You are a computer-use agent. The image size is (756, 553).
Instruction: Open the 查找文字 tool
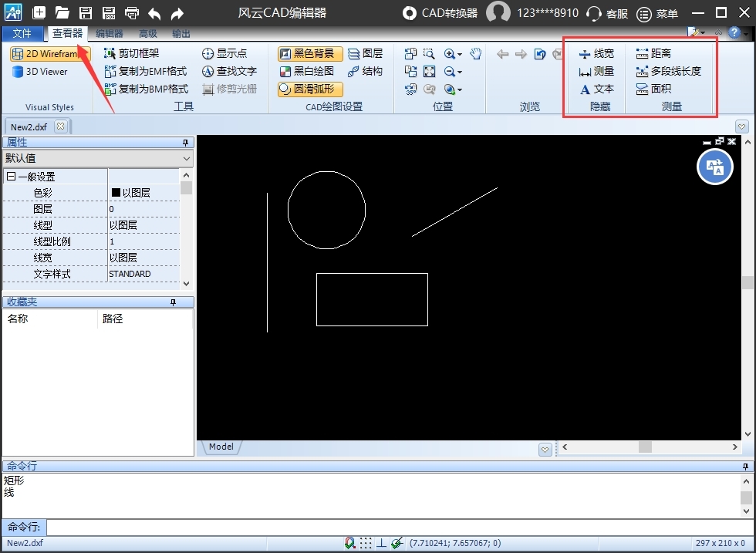(229, 72)
